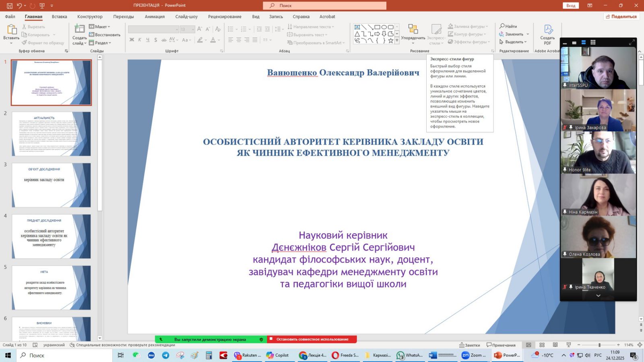Open the Конструктор ribbon tab
This screenshot has width=644, height=362.
[x=90, y=17]
